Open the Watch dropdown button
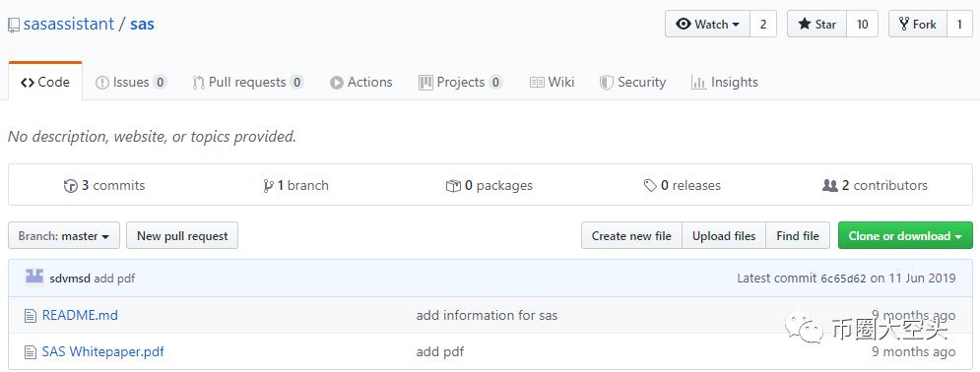980x372 pixels. pos(707,24)
